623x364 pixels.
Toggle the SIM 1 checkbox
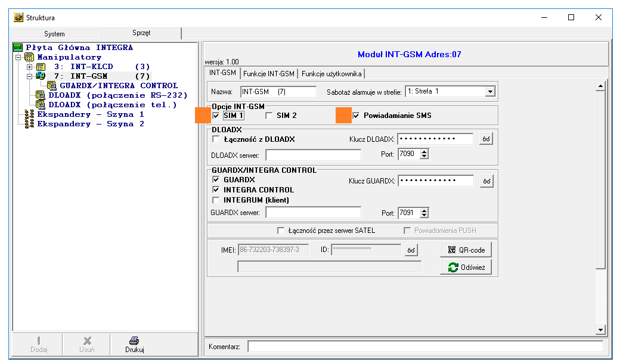216,116
